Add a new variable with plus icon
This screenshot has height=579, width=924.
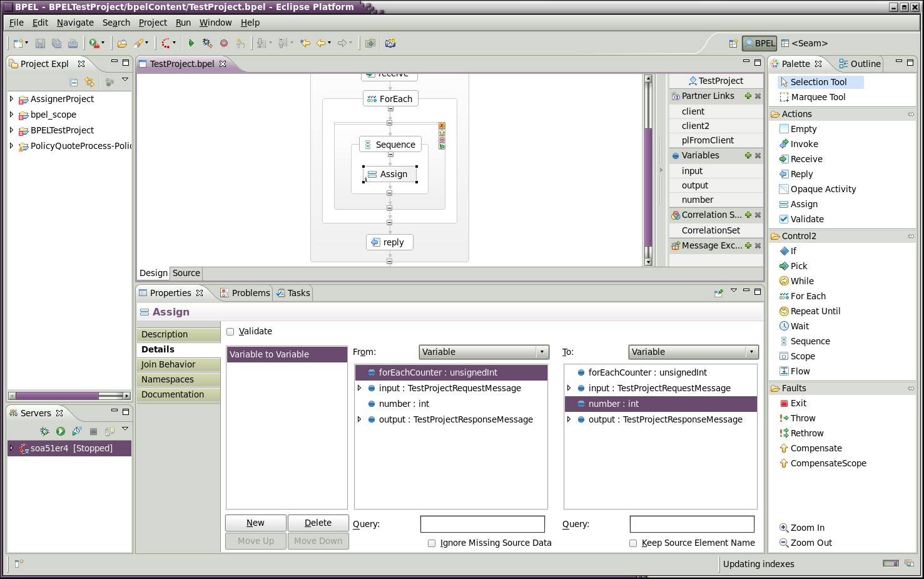[x=748, y=155]
